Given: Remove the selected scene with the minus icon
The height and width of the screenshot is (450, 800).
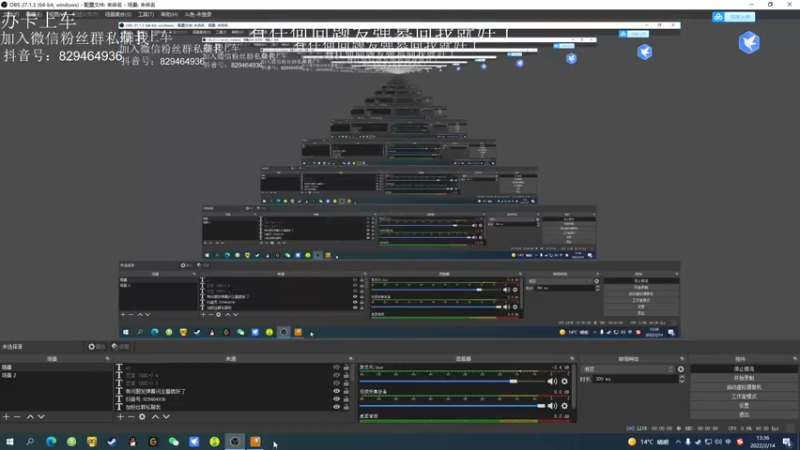Looking at the screenshot, I should tap(17, 417).
